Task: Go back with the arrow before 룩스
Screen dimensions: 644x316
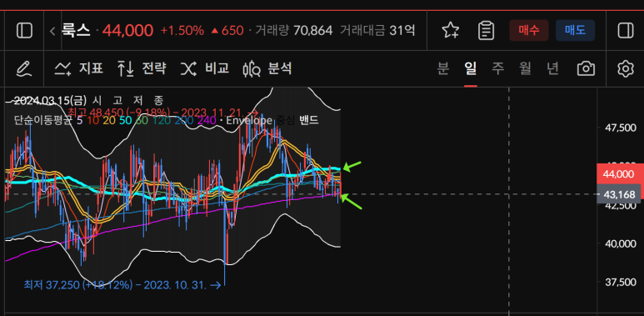Action: click(x=52, y=31)
